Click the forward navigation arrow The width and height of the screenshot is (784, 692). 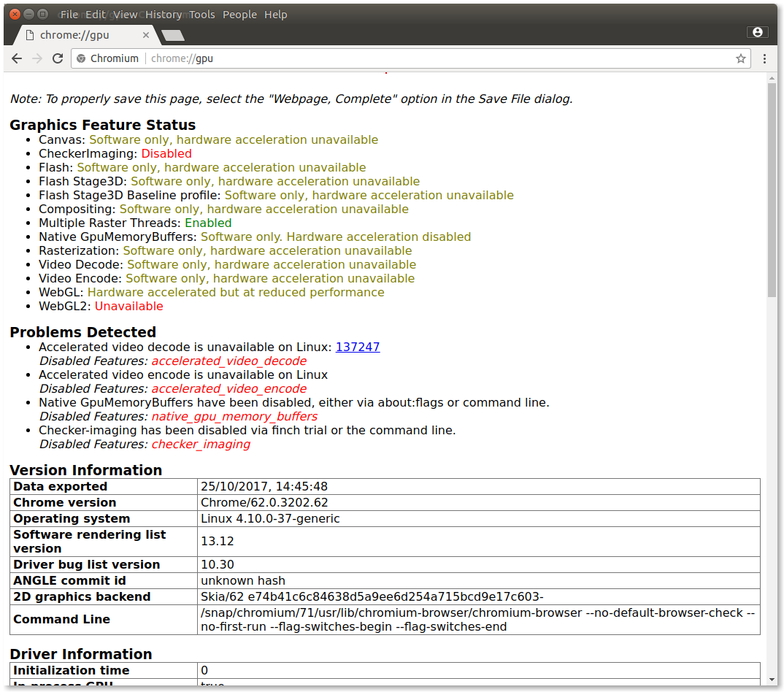tap(37, 58)
